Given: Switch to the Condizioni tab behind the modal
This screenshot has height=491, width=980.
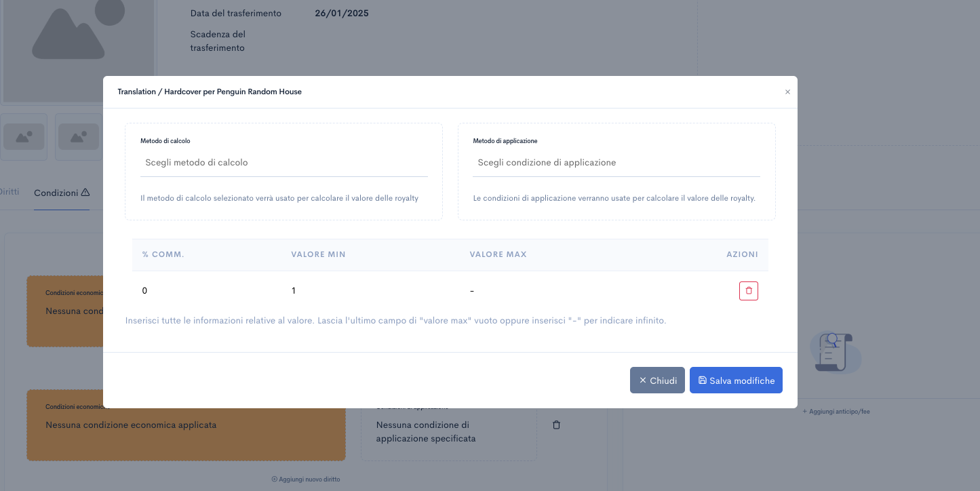Looking at the screenshot, I should [x=62, y=193].
